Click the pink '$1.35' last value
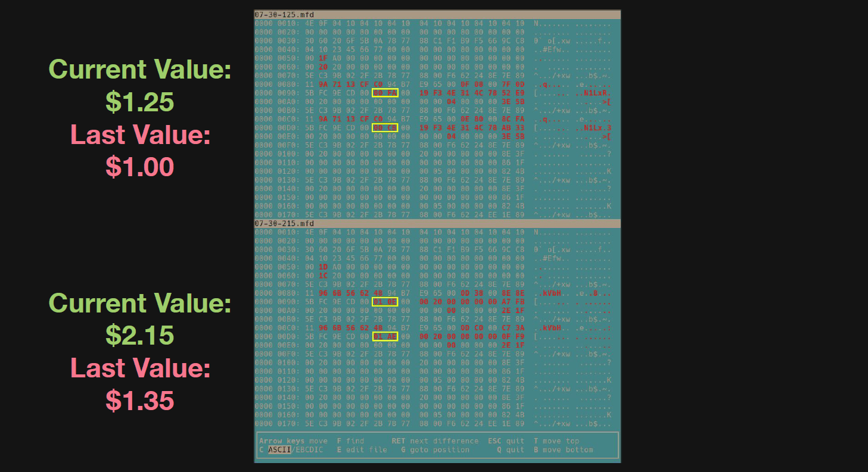The height and width of the screenshot is (472, 868). point(140,400)
